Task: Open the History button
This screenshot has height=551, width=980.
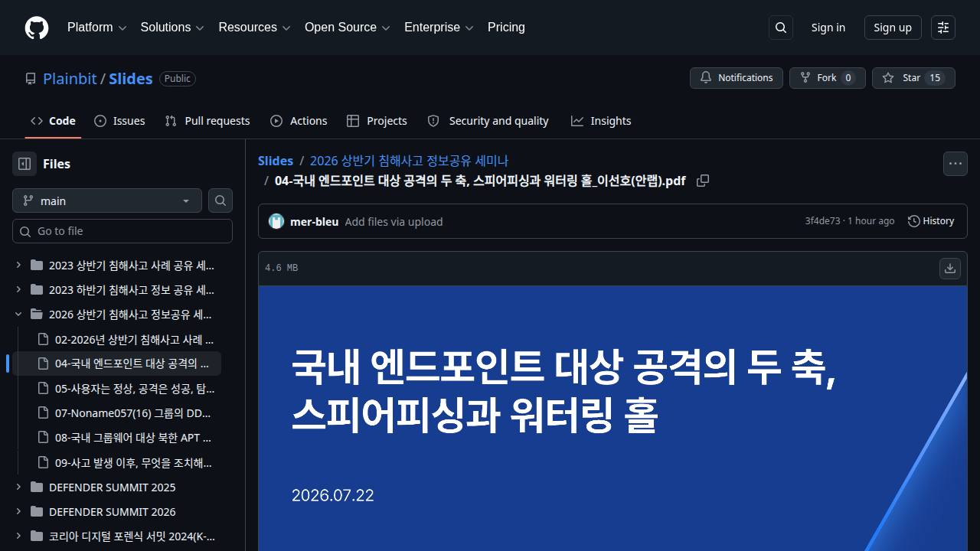Action: pos(931,221)
